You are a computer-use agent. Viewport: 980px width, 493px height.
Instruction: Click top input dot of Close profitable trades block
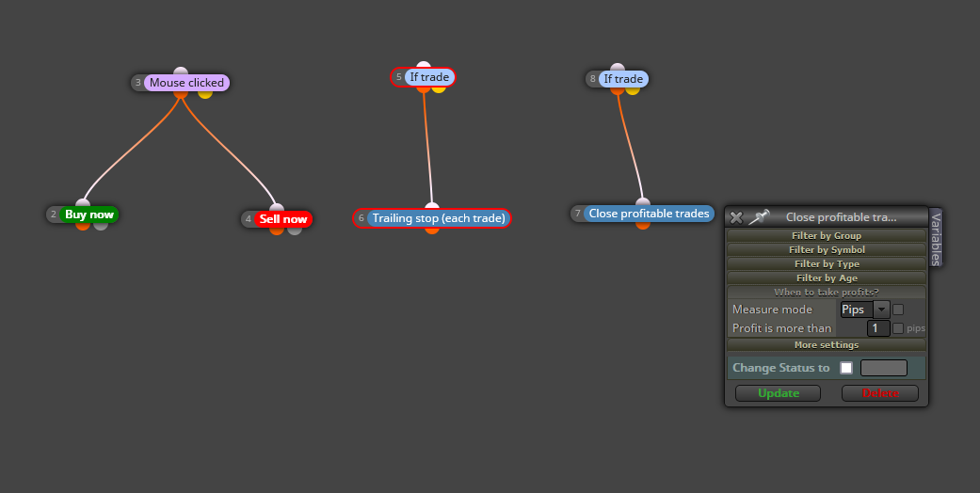pyautogui.click(x=643, y=201)
